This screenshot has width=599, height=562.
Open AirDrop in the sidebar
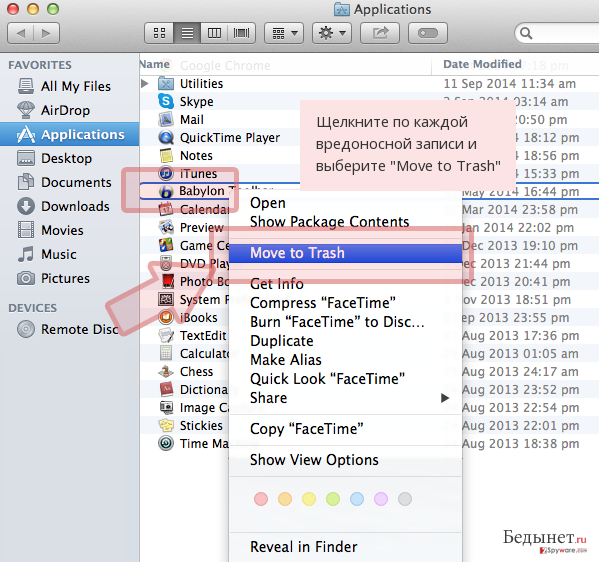[65, 110]
